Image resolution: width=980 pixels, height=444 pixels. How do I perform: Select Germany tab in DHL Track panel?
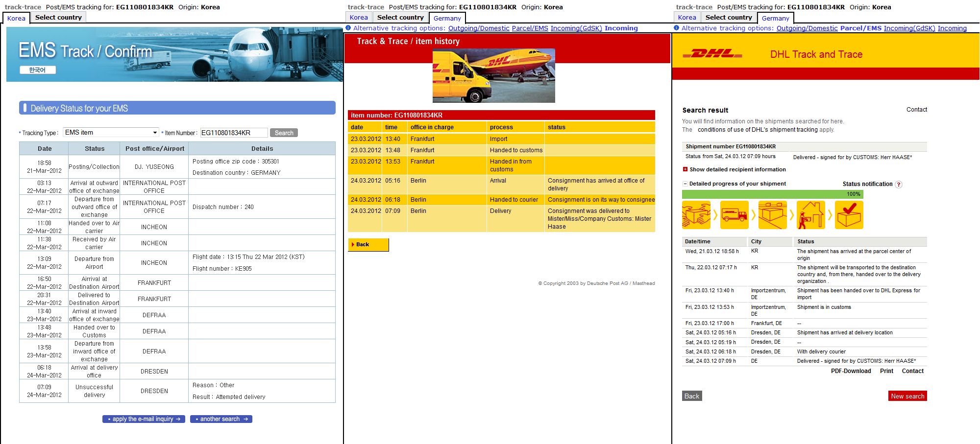[775, 18]
